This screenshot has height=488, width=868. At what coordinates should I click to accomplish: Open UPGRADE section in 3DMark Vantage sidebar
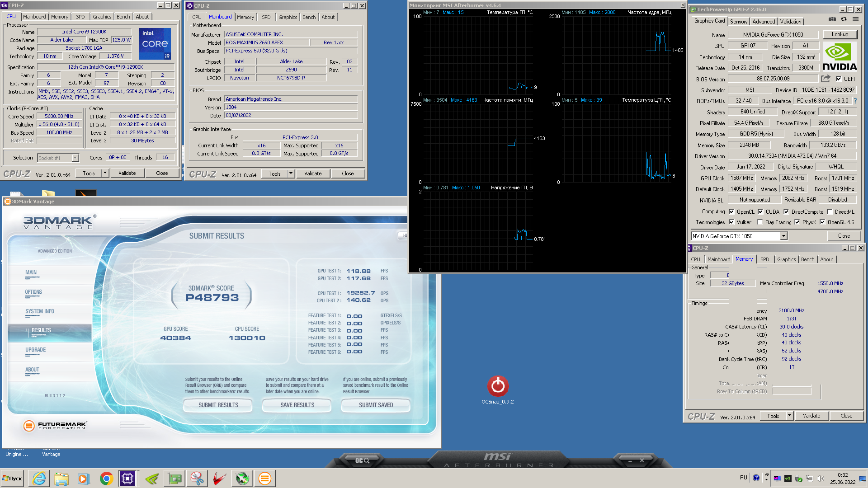(x=36, y=350)
